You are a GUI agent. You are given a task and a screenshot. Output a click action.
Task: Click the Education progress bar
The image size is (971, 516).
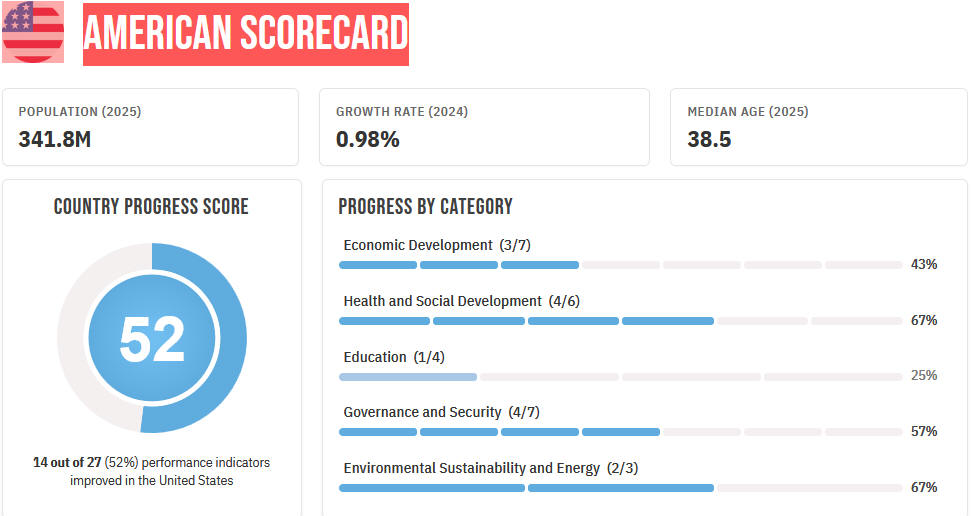620,377
